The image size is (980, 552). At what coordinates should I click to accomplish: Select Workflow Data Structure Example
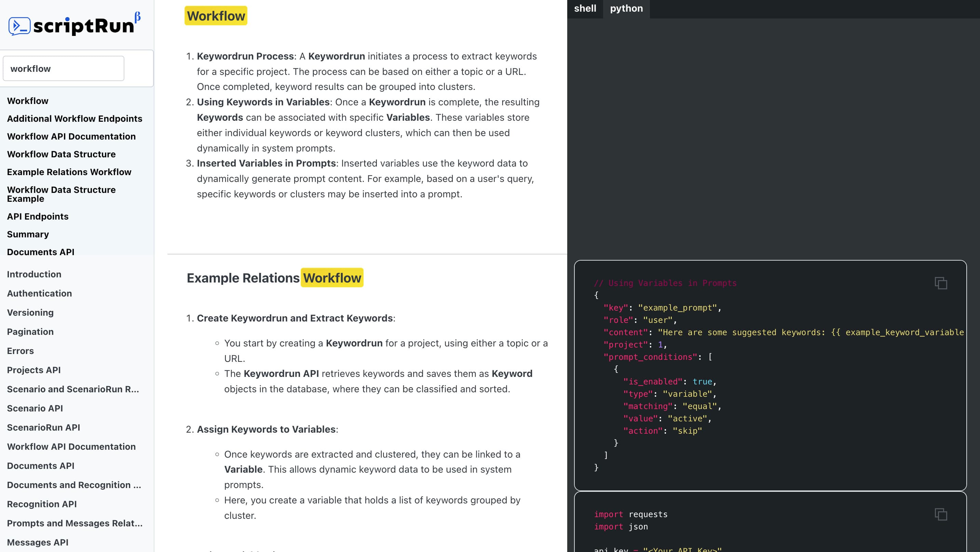(61, 194)
